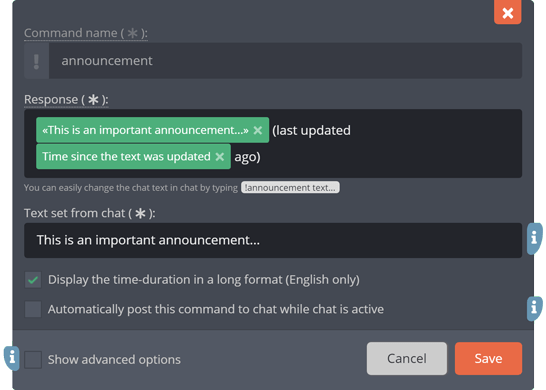The width and height of the screenshot is (546, 390).
Task: Open info tooltip beside auto-post option
Action: coord(535,308)
